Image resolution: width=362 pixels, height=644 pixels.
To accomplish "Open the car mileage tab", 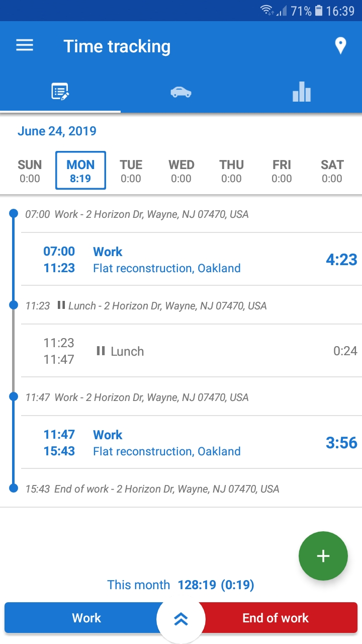I will tap(181, 92).
